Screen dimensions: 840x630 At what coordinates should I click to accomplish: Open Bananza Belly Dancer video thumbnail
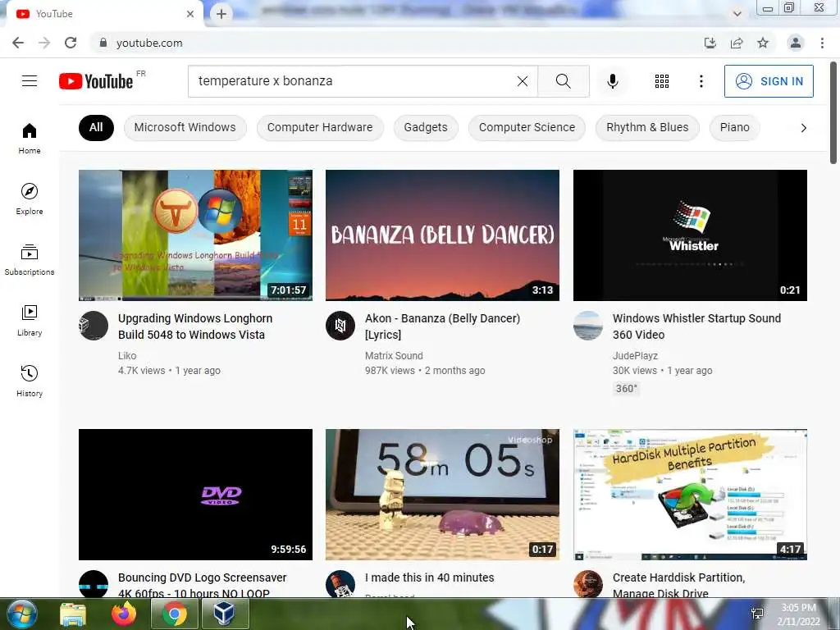click(x=442, y=235)
